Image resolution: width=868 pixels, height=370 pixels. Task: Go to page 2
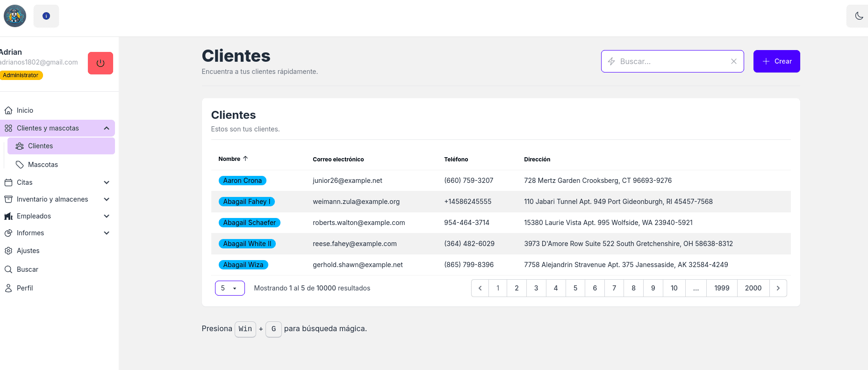516,288
